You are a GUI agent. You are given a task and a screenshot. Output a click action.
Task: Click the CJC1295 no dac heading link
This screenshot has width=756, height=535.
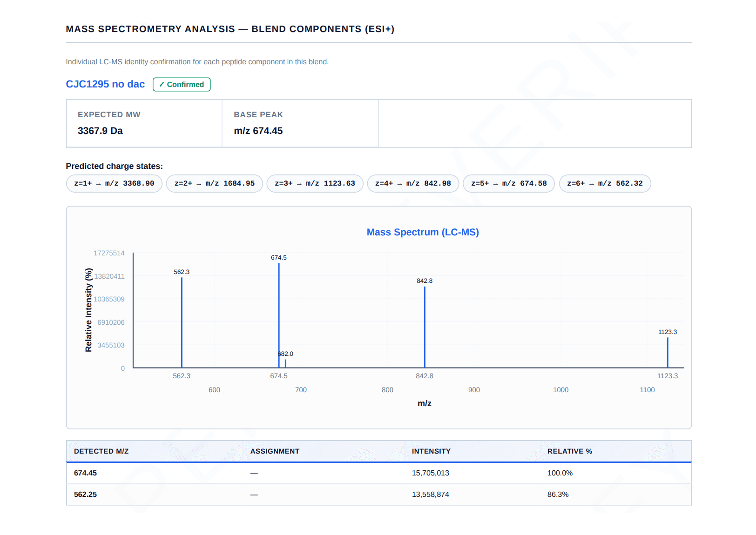point(105,84)
